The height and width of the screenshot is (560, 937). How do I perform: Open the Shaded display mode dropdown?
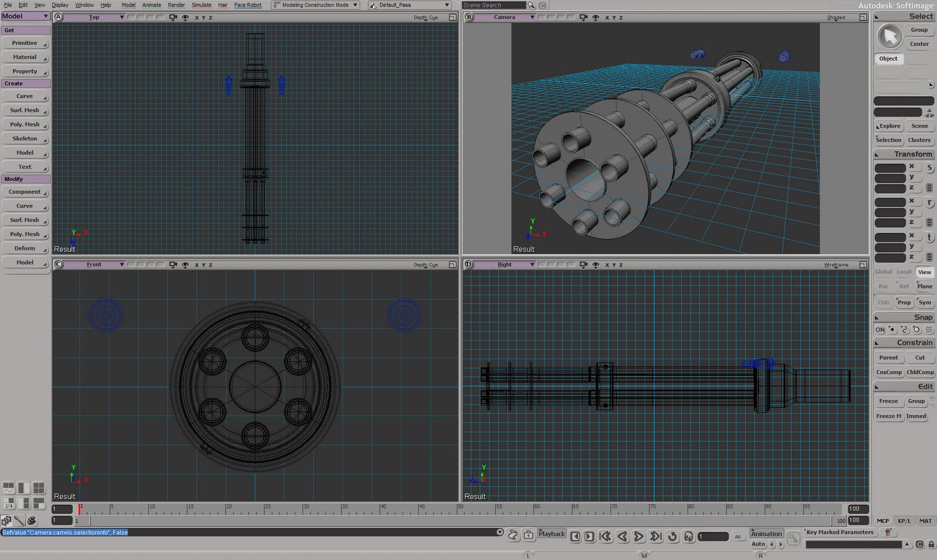pyautogui.click(x=836, y=18)
